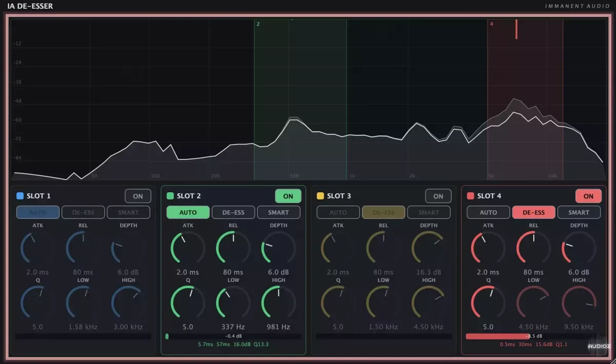Viewport: 616px width, 364px height.
Task: Click the green Slot 2 color swatch
Action: pos(170,196)
